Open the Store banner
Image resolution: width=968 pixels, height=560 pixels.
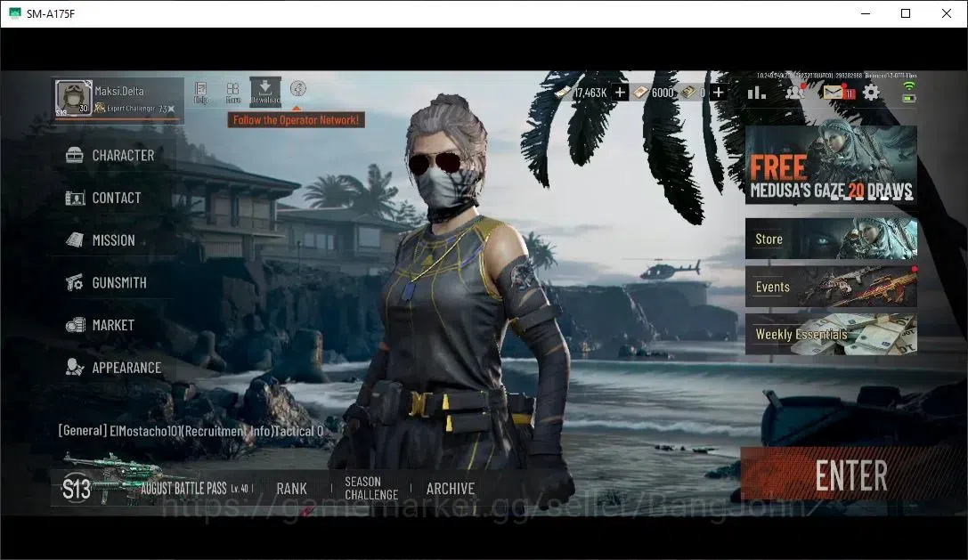tap(831, 239)
